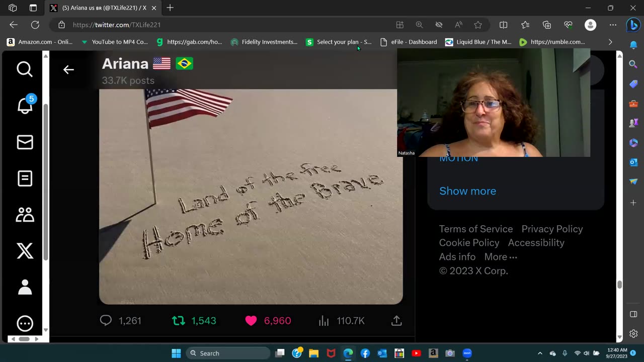
Task: Click the taskbar Search box
Action: click(227, 353)
